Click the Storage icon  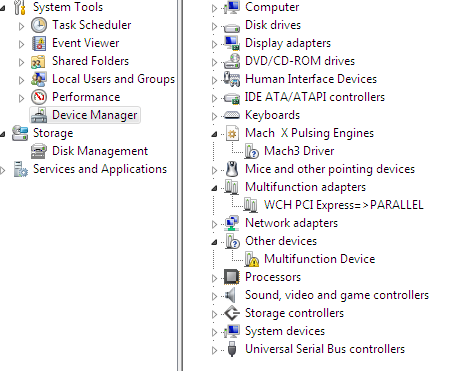(20, 133)
